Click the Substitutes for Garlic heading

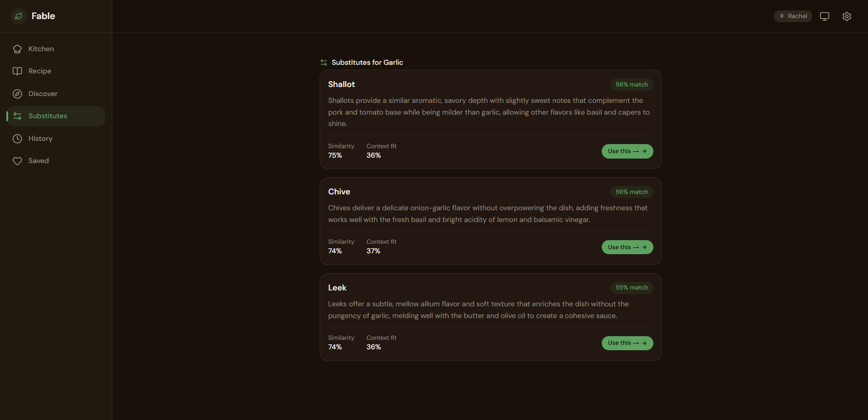[367, 63]
